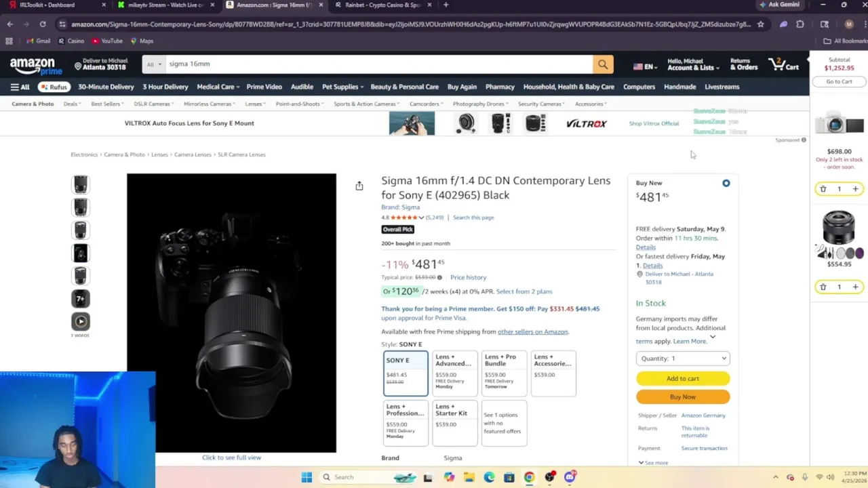
Task: Open Rufus assistant button
Action: point(54,87)
